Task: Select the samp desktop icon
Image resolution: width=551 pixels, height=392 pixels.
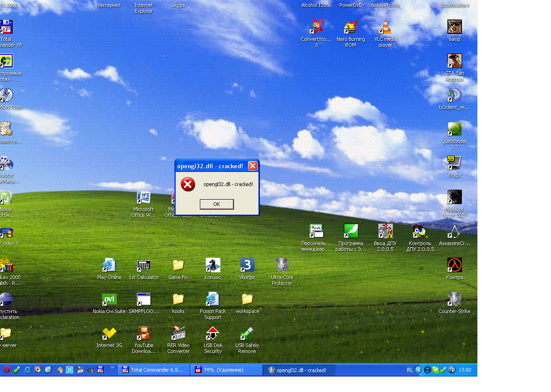Action: click(x=454, y=31)
